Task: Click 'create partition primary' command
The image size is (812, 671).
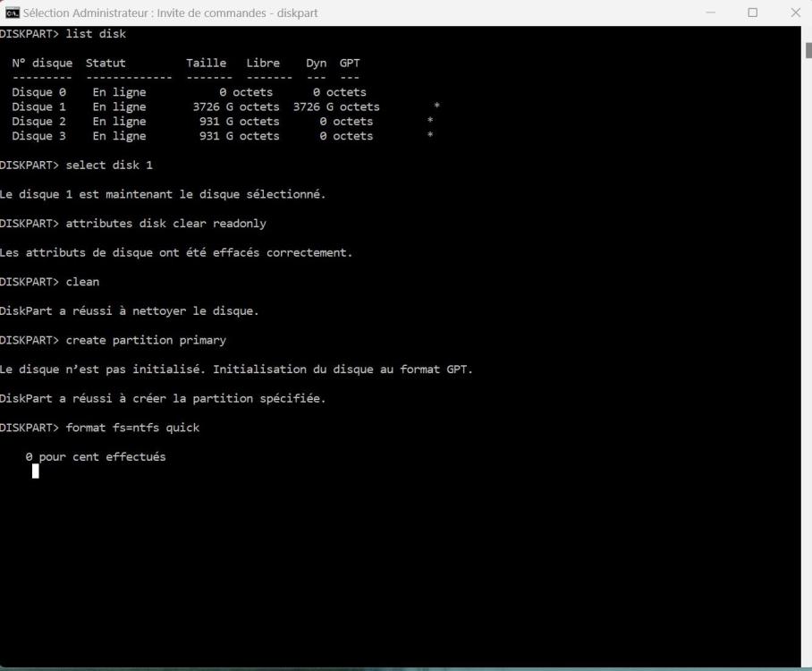Action: point(146,341)
